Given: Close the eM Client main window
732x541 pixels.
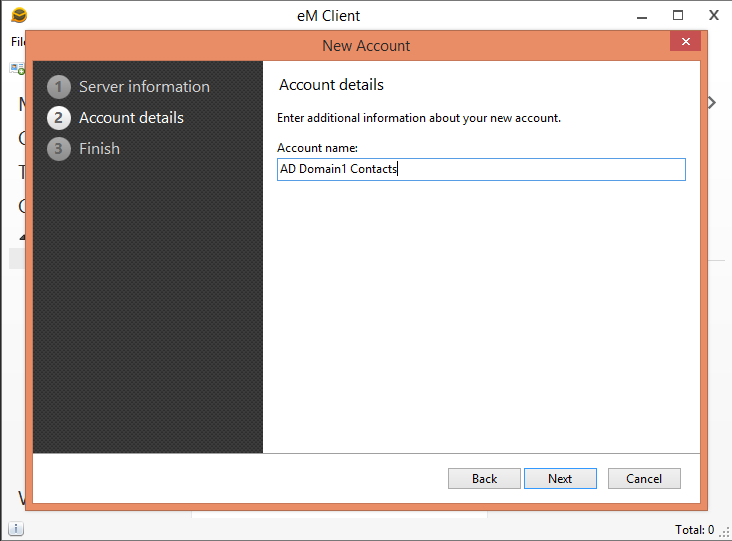Looking at the screenshot, I should [x=713, y=15].
